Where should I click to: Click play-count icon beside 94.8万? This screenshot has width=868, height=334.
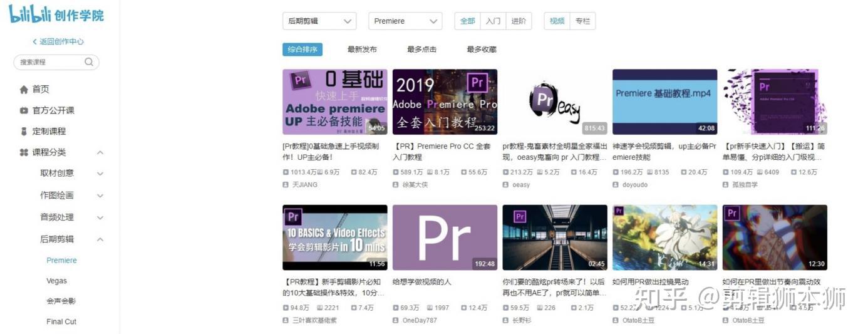[286, 308]
